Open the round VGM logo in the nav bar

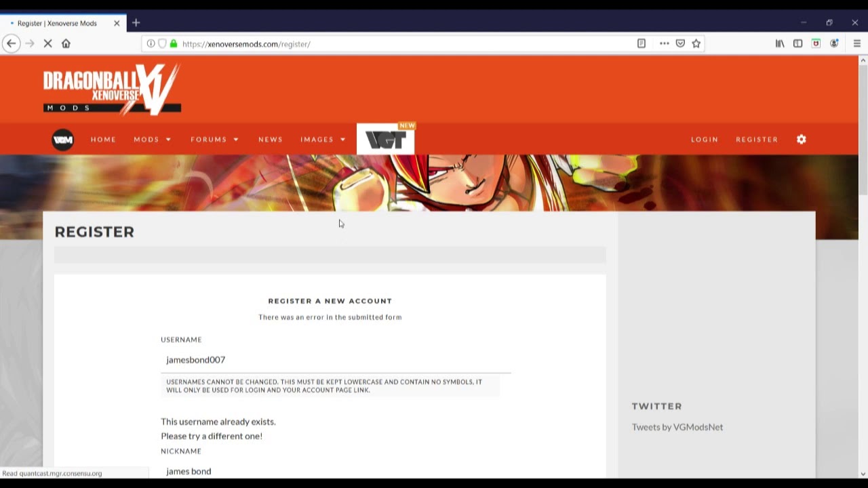[x=63, y=140]
